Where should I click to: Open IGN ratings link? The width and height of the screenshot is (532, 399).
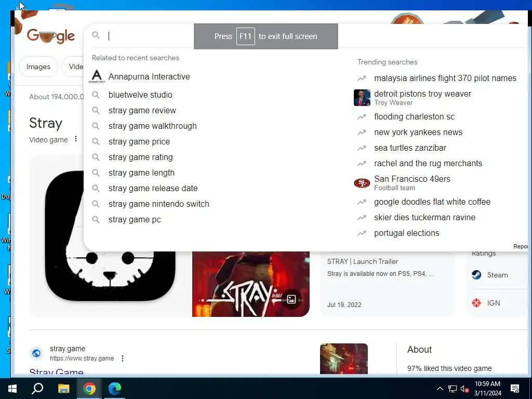coord(494,303)
